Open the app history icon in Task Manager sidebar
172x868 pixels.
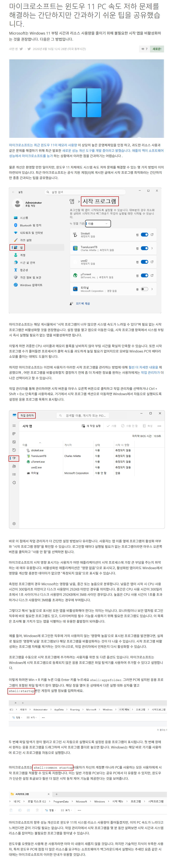click(x=14, y=450)
